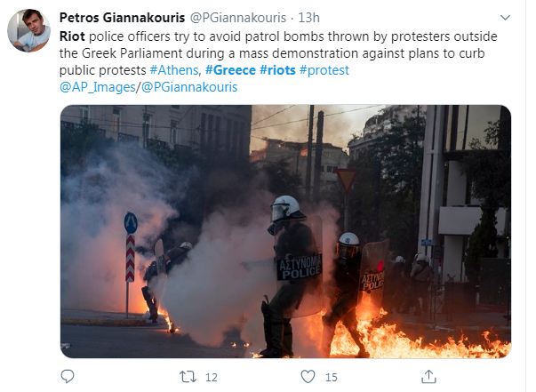Viewport: 536px width, 392px height.
Task: Click the like count 15
Action: pos(331,377)
